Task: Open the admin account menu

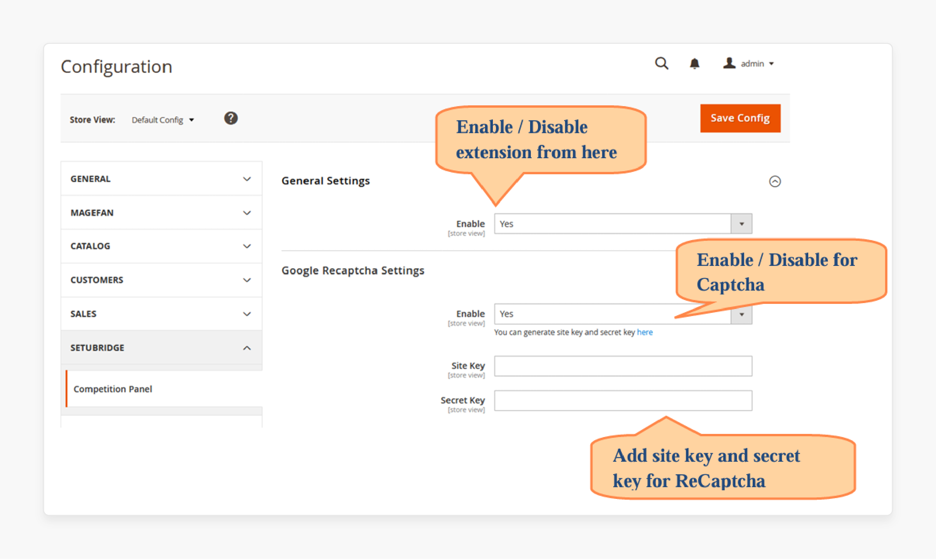Action: (748, 63)
